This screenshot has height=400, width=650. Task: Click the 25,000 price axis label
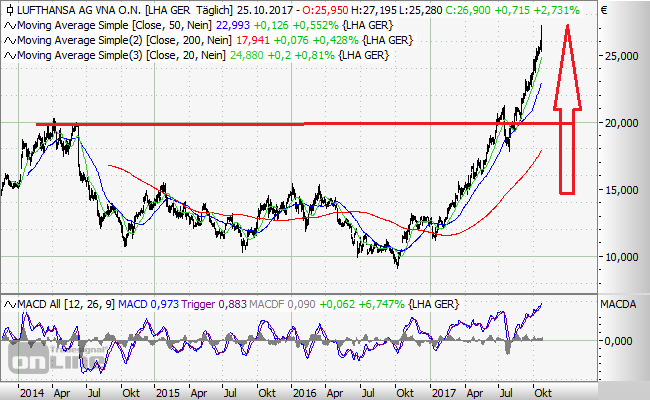click(x=621, y=56)
